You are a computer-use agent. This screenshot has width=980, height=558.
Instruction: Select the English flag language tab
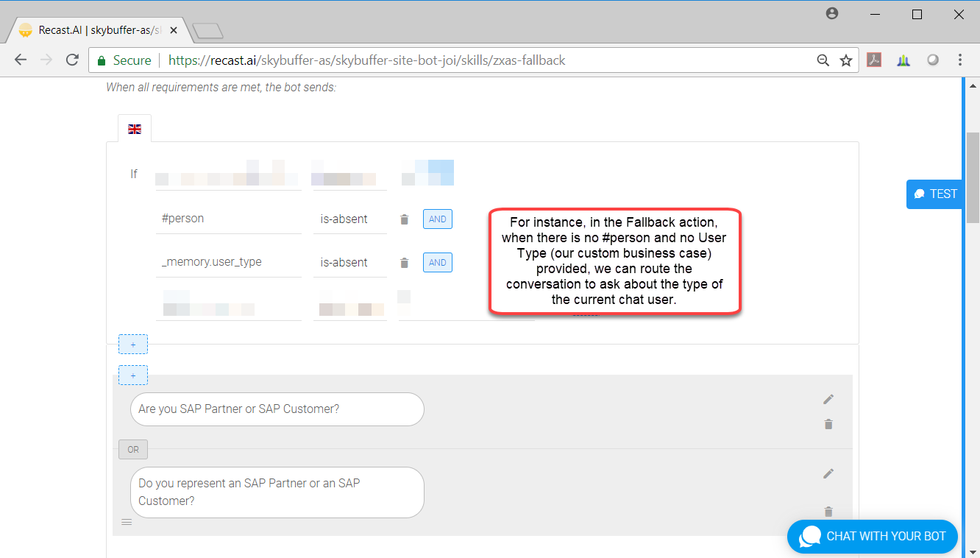135,129
